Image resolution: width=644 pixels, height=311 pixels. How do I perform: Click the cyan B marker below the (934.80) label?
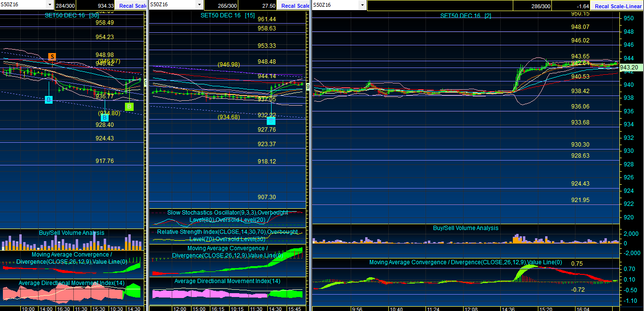click(105, 117)
